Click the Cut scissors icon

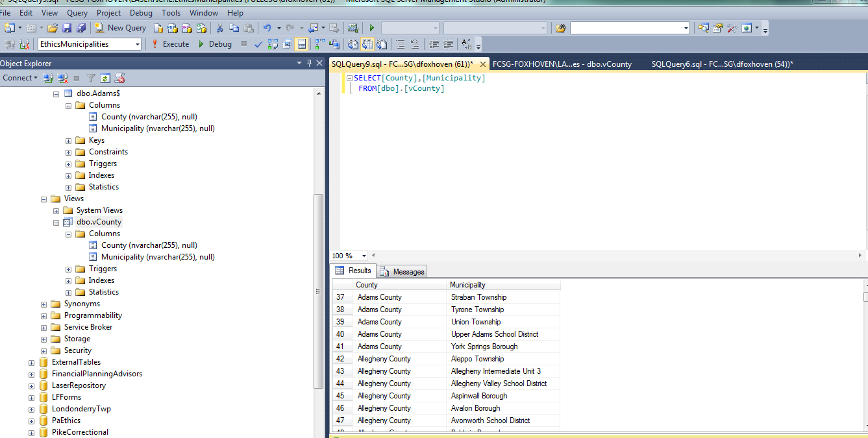point(220,28)
